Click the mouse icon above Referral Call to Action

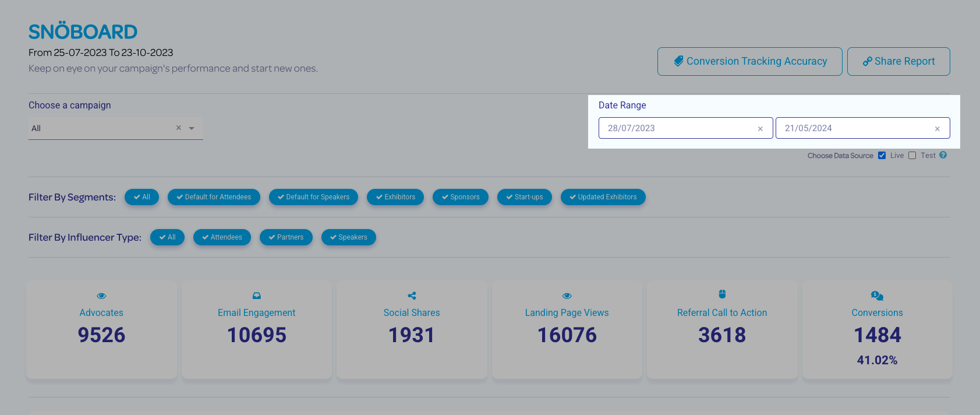point(722,294)
